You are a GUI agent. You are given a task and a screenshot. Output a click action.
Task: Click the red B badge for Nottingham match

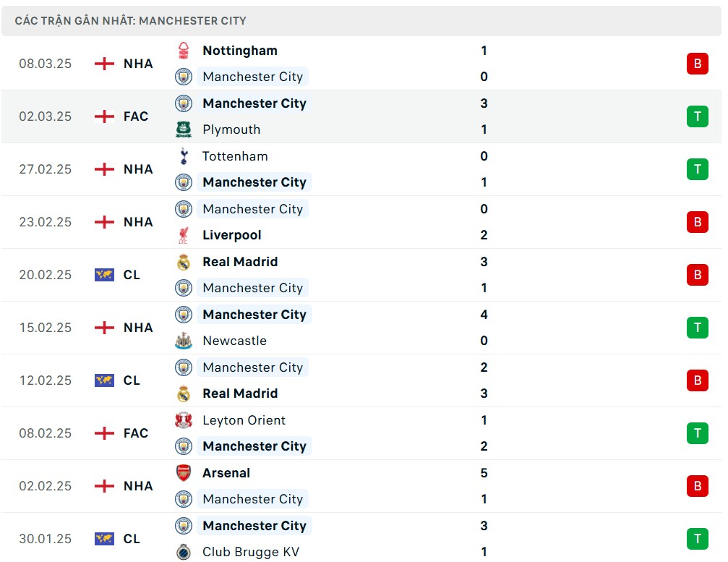[697, 64]
